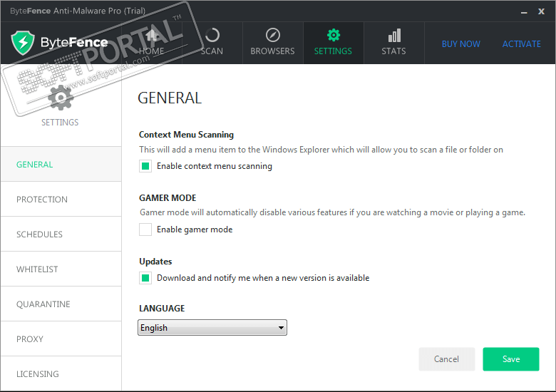Save the settings with Save button

coord(511,359)
